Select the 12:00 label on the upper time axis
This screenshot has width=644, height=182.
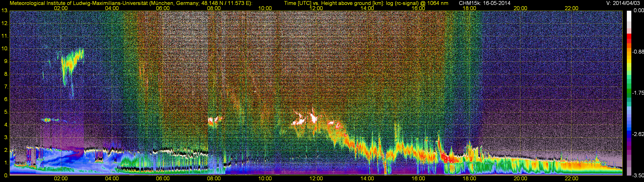(316, 8)
